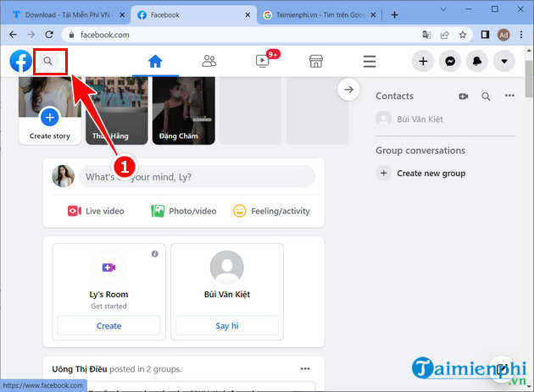The height and width of the screenshot is (392, 534).
Task: Search contacts with the magnifier icon
Action: coord(486,97)
